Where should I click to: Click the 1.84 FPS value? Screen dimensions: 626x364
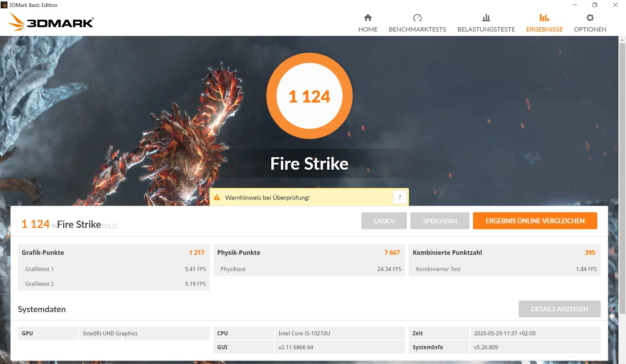click(x=586, y=269)
